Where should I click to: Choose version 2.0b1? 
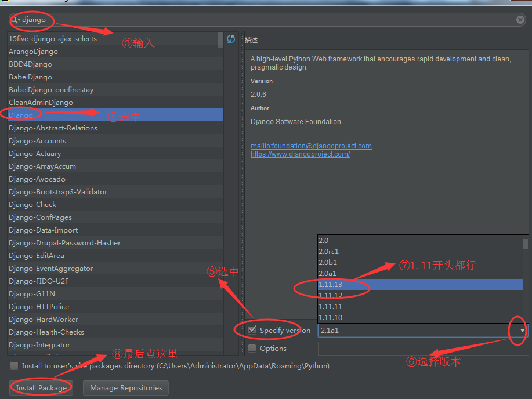421,263
